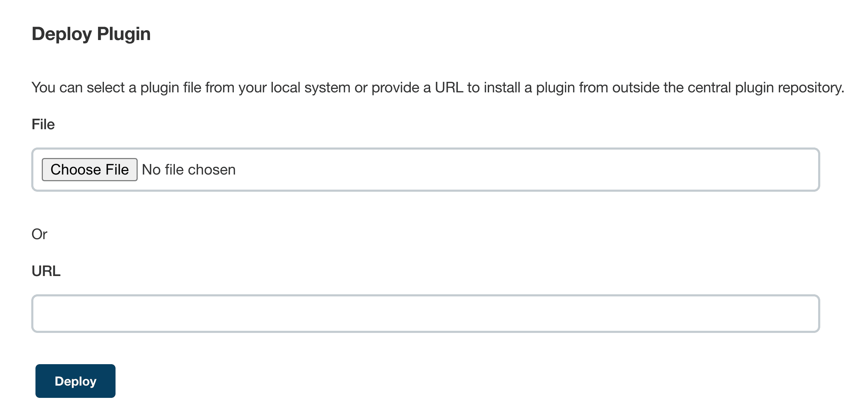This screenshot has height=420, width=868.
Task: Click the No file chosen text
Action: tap(188, 169)
